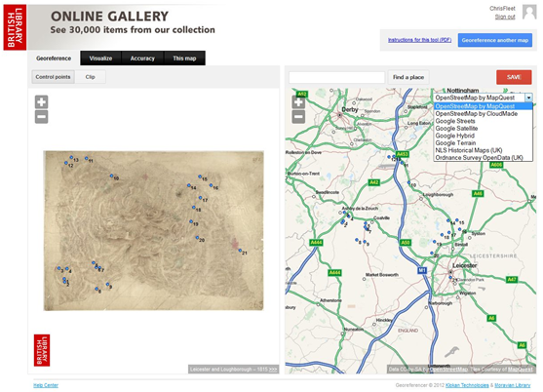Click the Find a place button
This screenshot has width=543, height=392.
tap(408, 77)
